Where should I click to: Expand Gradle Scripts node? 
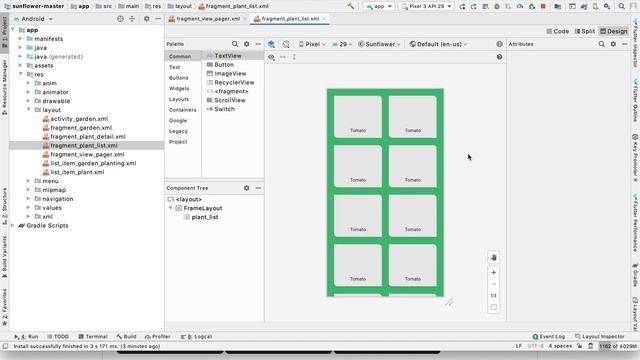(13, 225)
